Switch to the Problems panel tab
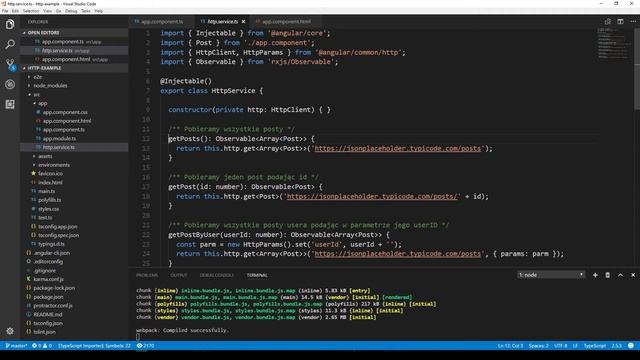Image resolution: width=640 pixels, height=360 pixels. [147, 275]
